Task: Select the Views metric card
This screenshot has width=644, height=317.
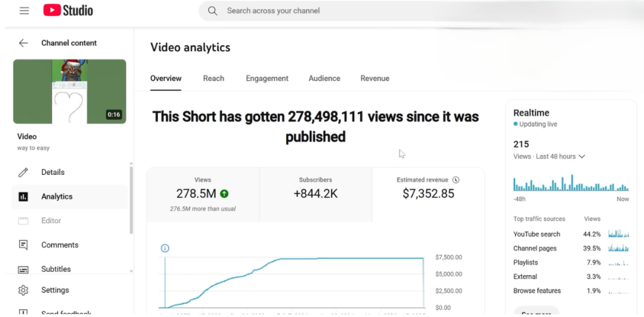Action: 203,194
